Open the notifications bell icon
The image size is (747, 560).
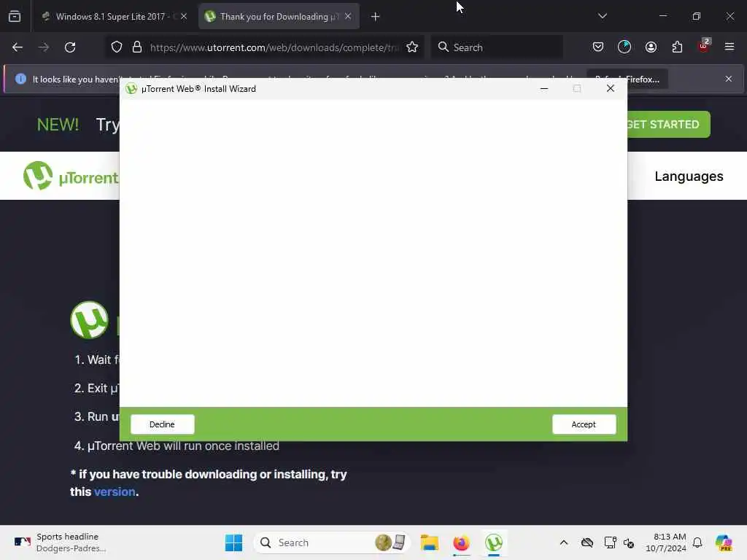(697, 542)
